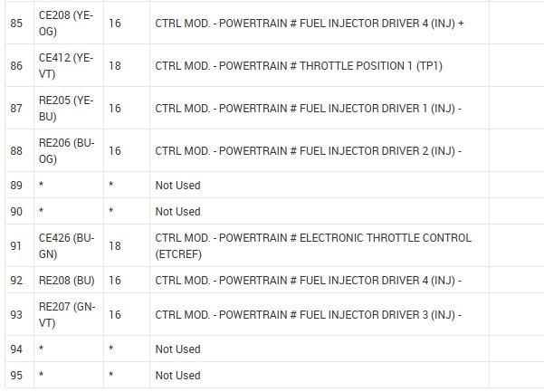Select the CE426 (BU-GN) circuit cell
Screen dimensions: 544x392
pos(65,245)
